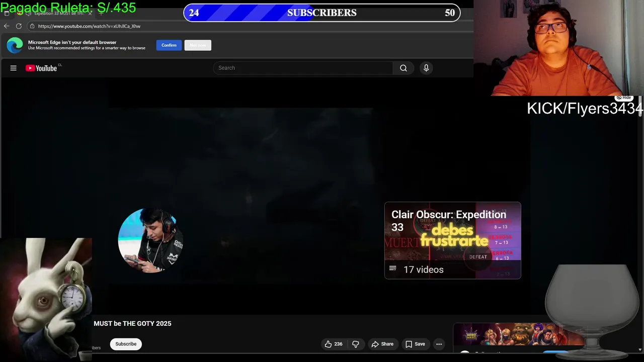Click the 17 videos playlist label
Viewport: 644px width, 362px height.
424,269
